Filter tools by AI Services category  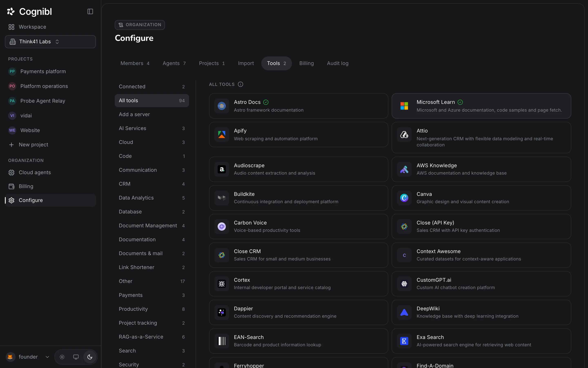pyautogui.click(x=152, y=128)
